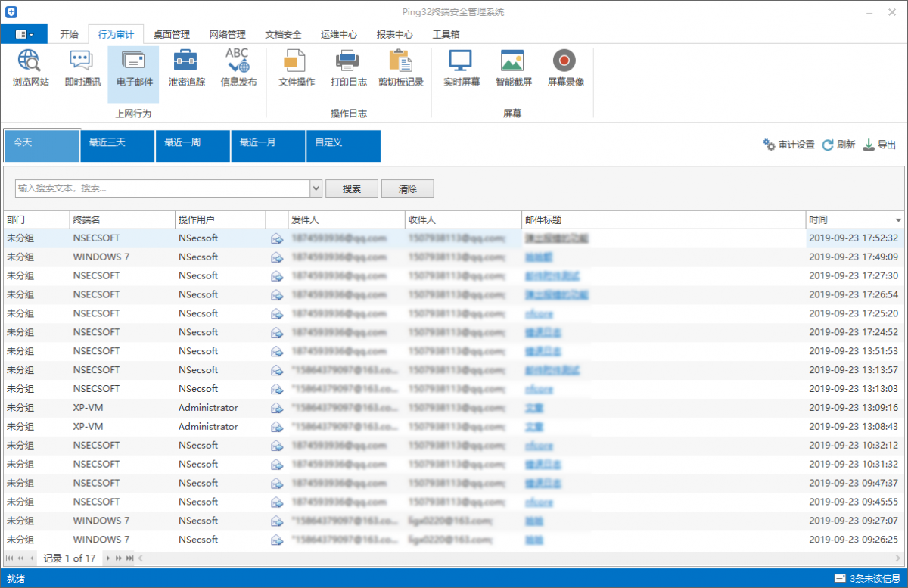This screenshot has height=588, width=908.
Task: Open the 剪切板记录 clipboard records
Action: (401, 69)
